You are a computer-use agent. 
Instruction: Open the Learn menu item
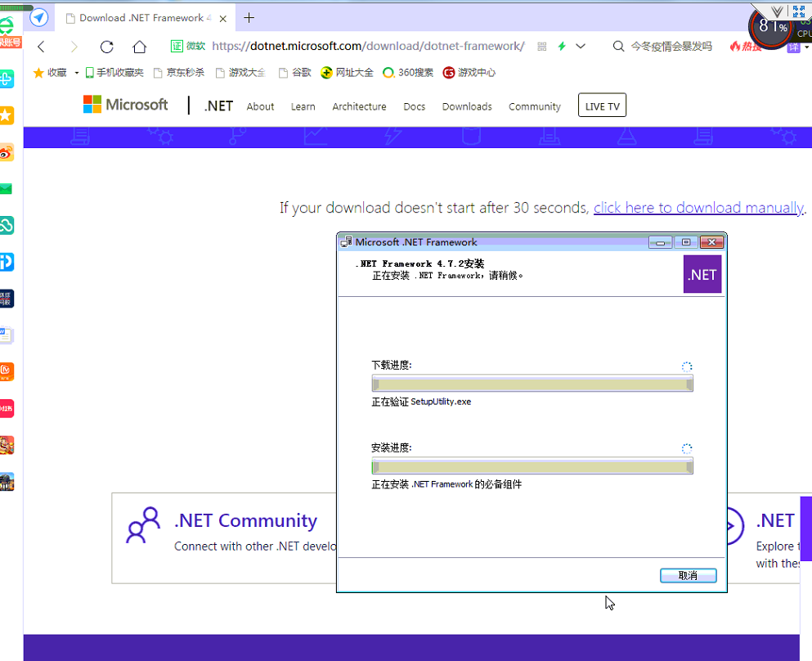[303, 106]
